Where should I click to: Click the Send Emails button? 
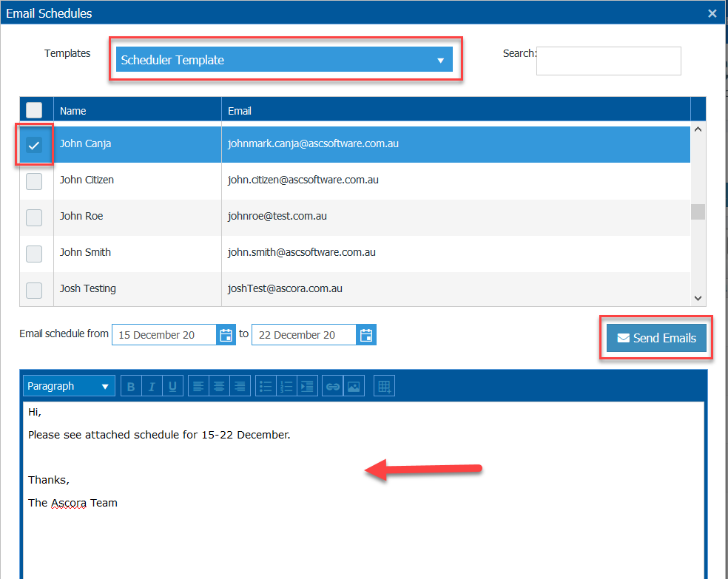[656, 338]
